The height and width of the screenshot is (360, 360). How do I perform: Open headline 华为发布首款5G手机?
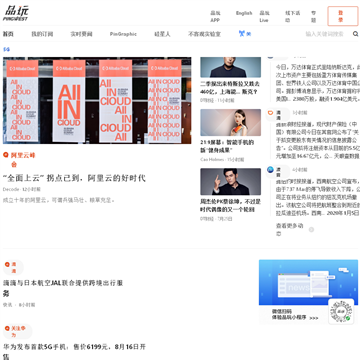click(x=74, y=352)
